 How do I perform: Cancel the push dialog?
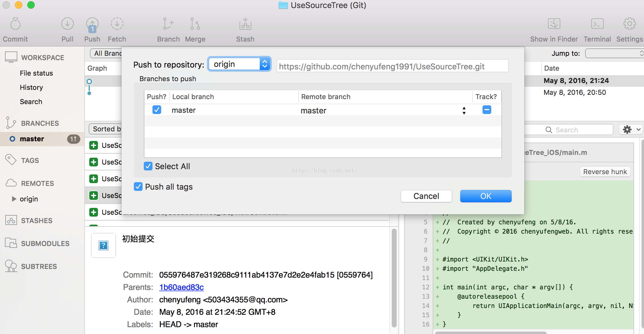click(426, 196)
